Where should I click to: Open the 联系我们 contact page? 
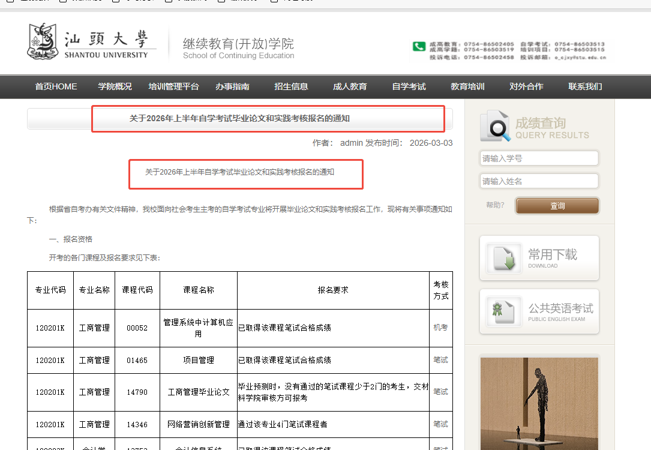click(585, 87)
